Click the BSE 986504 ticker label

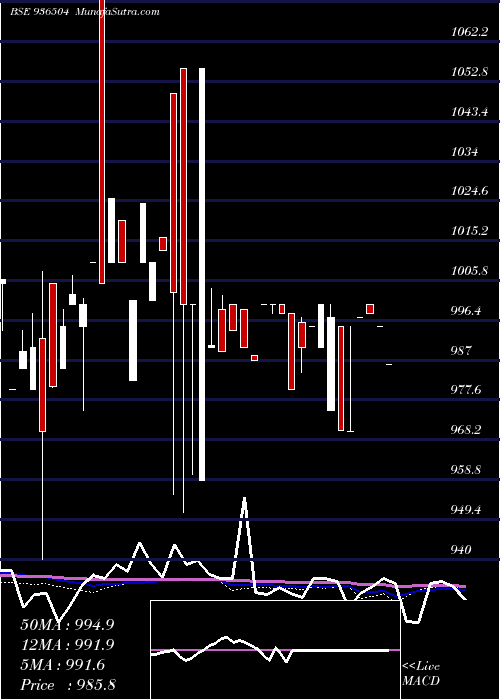pos(39,12)
